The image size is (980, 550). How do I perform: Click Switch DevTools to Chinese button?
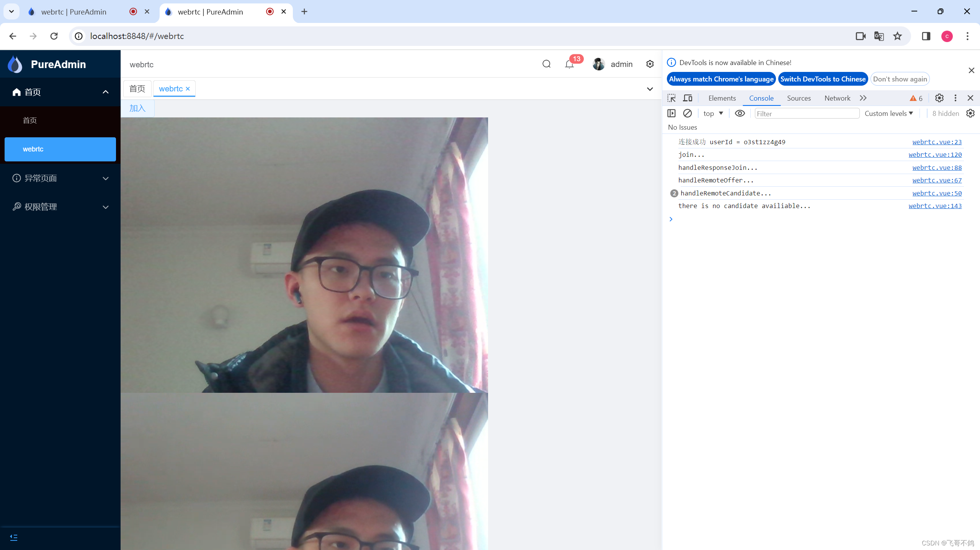pos(823,79)
